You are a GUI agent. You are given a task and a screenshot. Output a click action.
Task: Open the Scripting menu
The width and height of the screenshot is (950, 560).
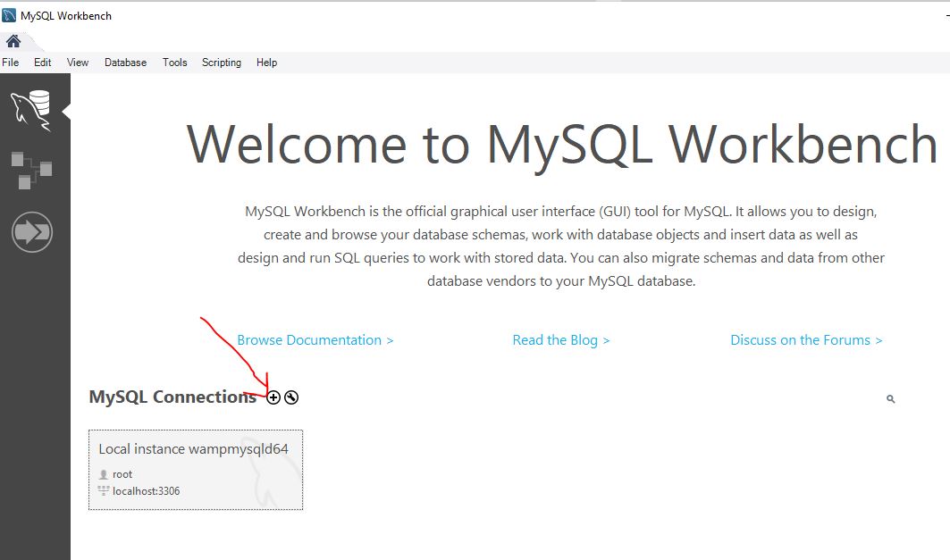[221, 63]
